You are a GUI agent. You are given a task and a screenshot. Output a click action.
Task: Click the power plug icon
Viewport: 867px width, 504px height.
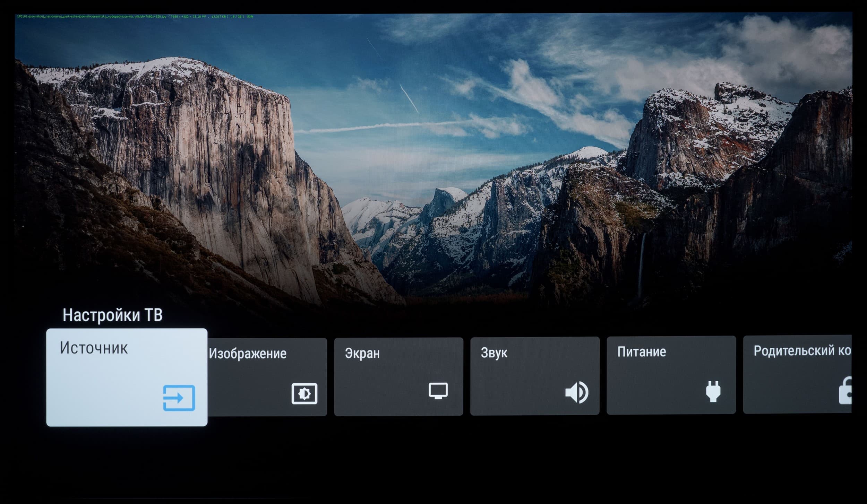point(713,391)
